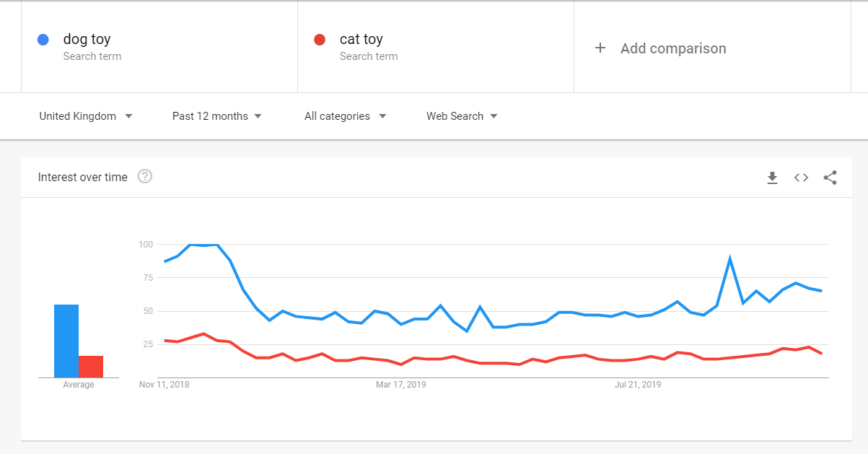
Task: Expand the United Kingdom region dropdown
Action: click(86, 116)
